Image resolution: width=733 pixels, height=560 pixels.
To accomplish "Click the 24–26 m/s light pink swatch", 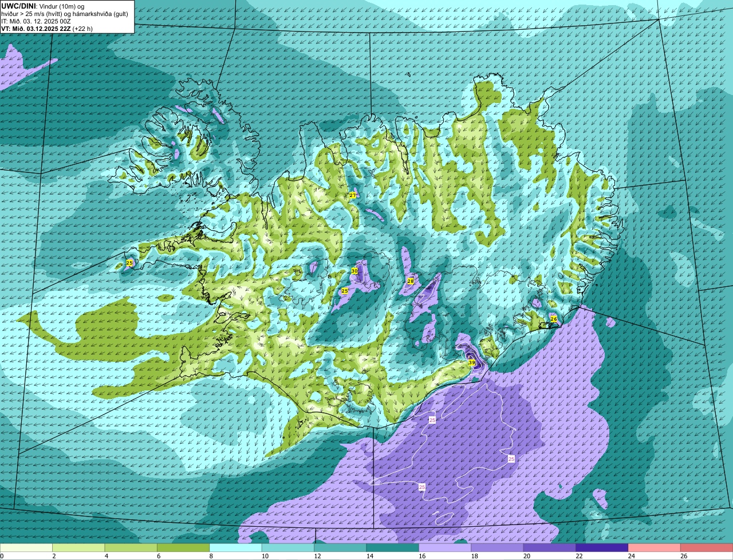I will [655, 548].
